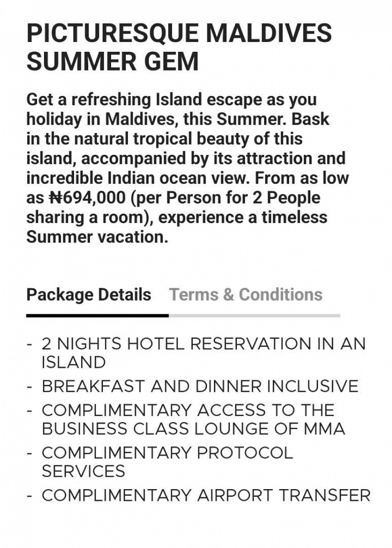Select the Complimentary Airport Transfer item

click(x=206, y=495)
